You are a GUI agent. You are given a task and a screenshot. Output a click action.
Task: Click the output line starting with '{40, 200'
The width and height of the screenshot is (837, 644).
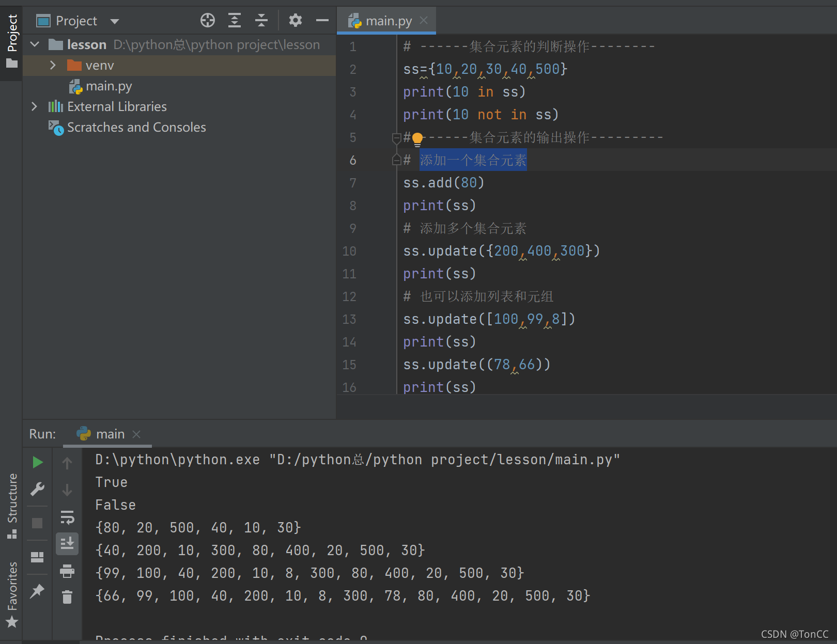260,551
